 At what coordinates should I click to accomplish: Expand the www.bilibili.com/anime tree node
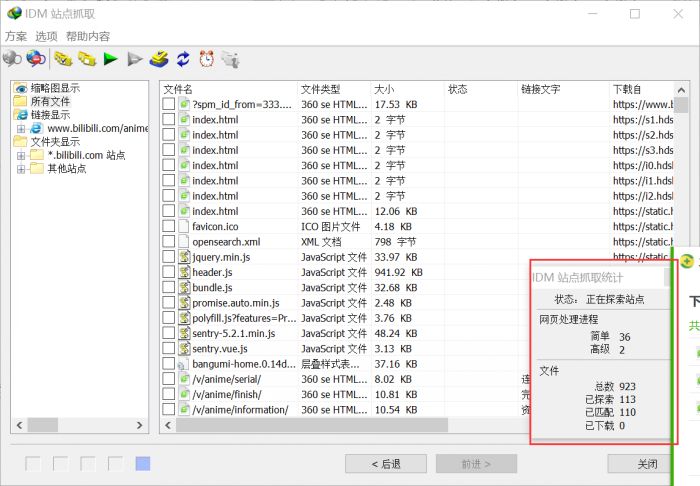(x=21, y=129)
